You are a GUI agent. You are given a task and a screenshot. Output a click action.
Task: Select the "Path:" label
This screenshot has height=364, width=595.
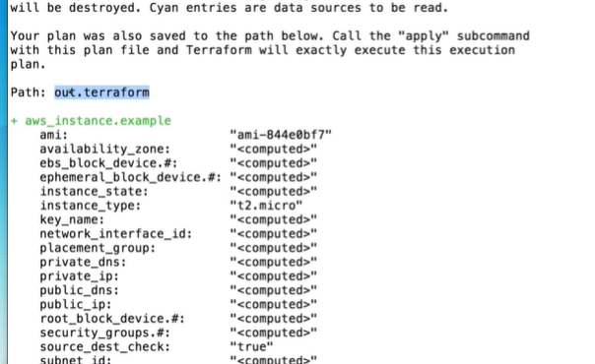tap(29, 92)
